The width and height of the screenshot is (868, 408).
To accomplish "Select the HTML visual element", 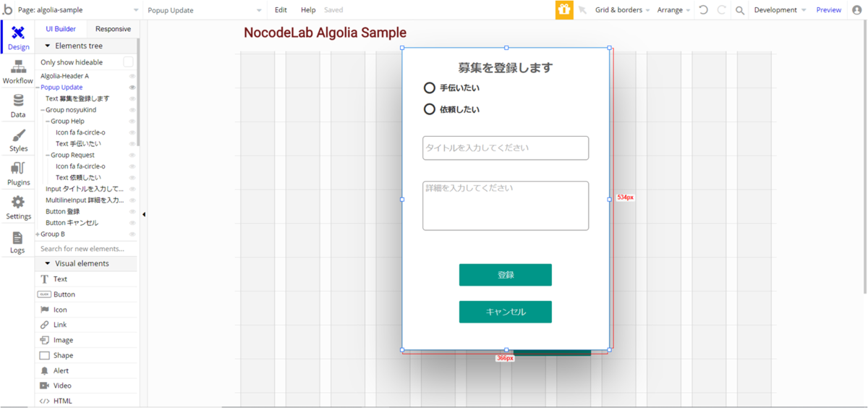I will (85, 401).
